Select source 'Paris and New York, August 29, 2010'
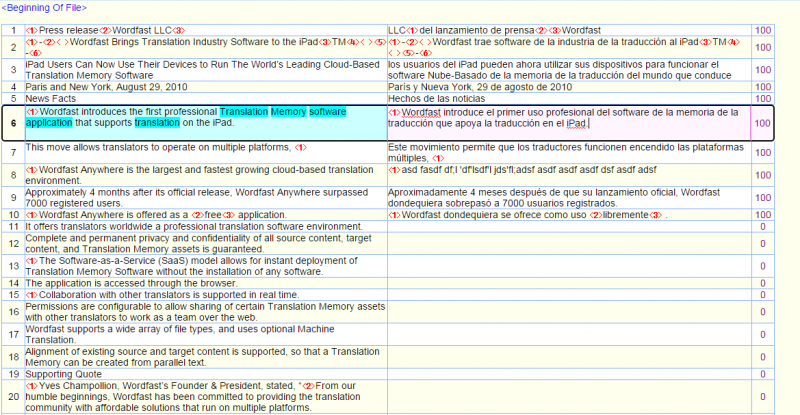The height and width of the screenshot is (415, 800). coord(206,87)
